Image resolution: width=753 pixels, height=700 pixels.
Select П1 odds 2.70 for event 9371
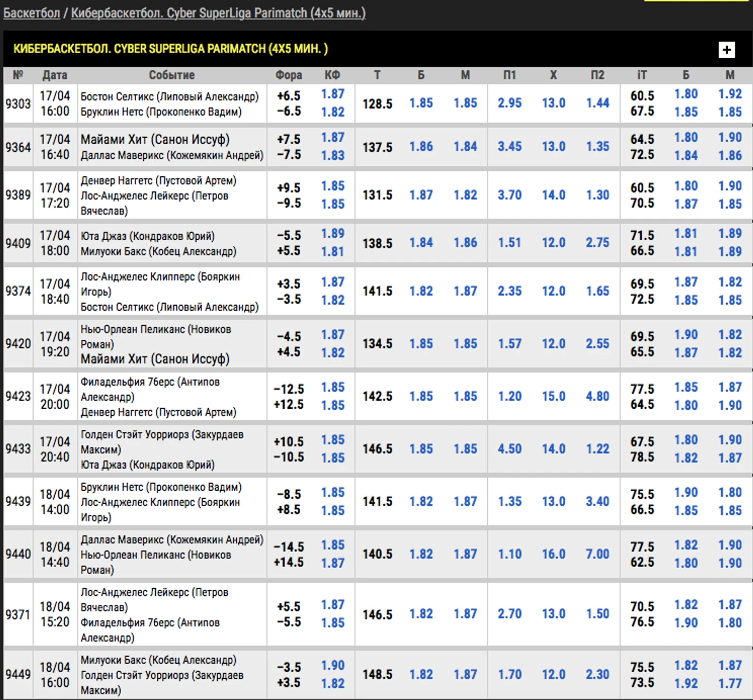[510, 613]
